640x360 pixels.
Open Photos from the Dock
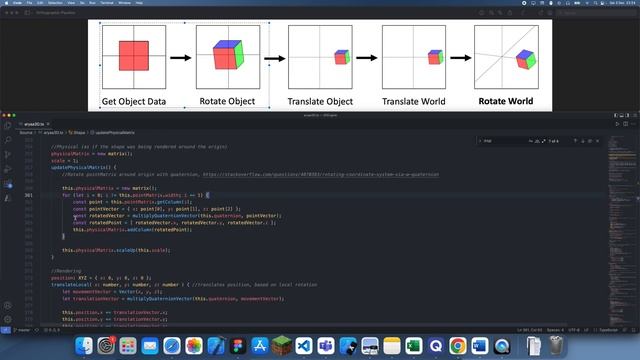click(x=194, y=346)
